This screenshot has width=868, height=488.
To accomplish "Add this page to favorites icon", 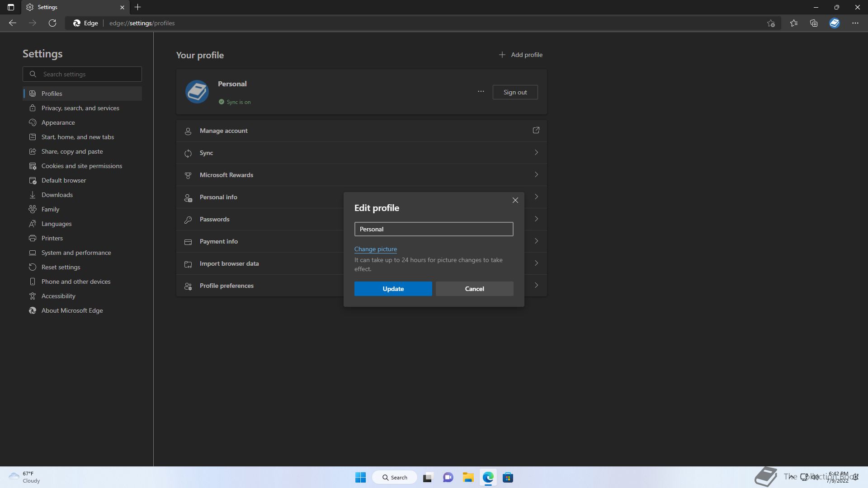I will coord(771,23).
